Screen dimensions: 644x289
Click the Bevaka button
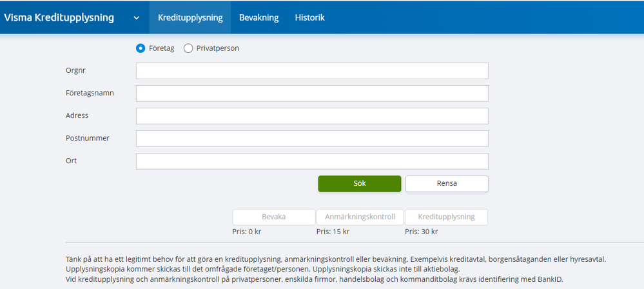pos(274,217)
